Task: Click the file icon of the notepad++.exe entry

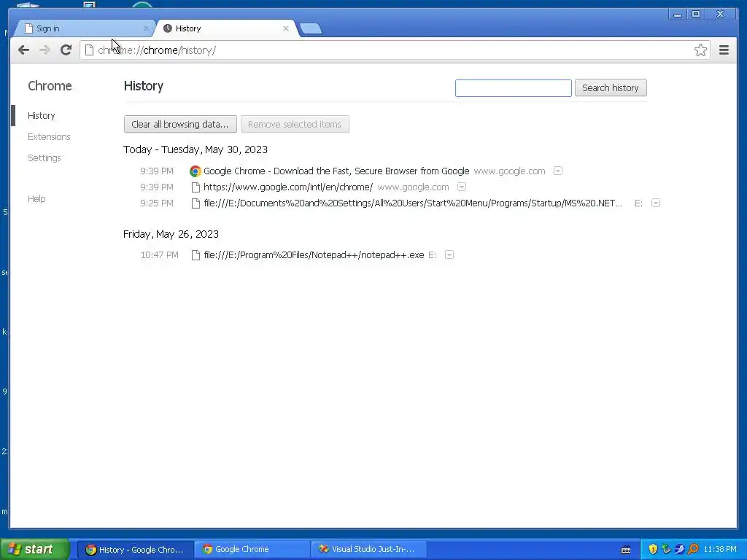Action: [196, 255]
